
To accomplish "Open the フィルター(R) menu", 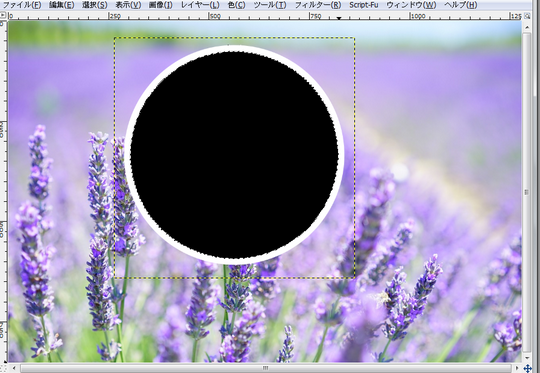I will point(318,5).
